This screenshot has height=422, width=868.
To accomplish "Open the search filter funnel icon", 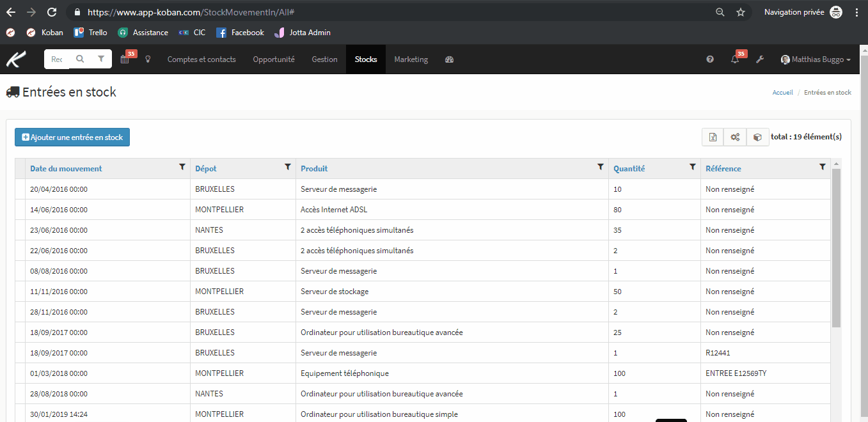I will click(101, 59).
